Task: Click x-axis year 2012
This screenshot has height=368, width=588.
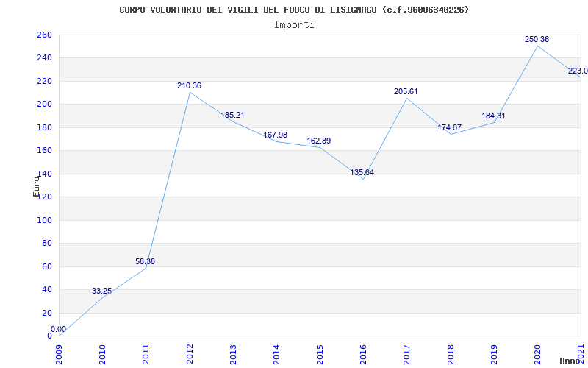Action: pyautogui.click(x=190, y=354)
